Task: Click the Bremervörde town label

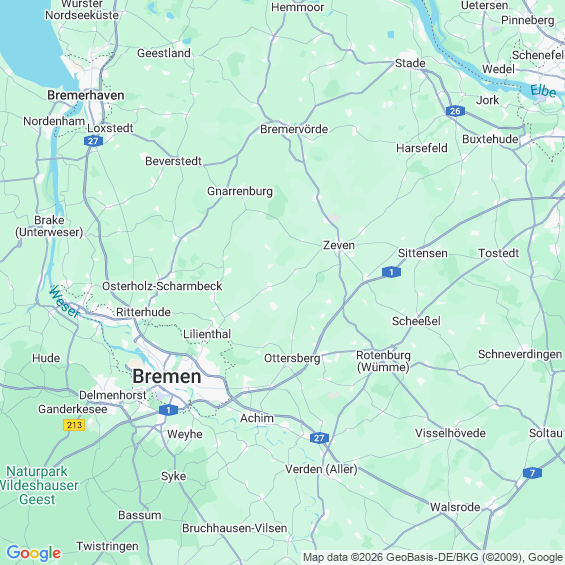Action: pyautogui.click(x=294, y=129)
